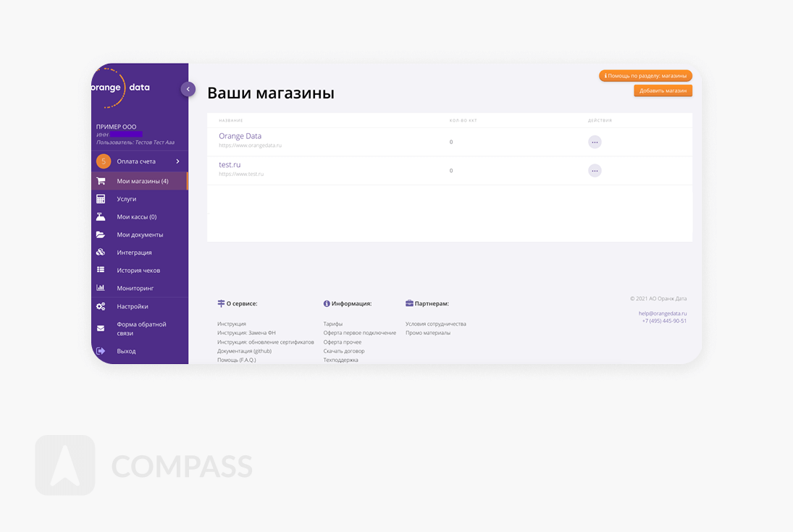Screen dimensions: 793x532
Task: Click the shopping cart icon for Мои магазины
Action: point(101,181)
